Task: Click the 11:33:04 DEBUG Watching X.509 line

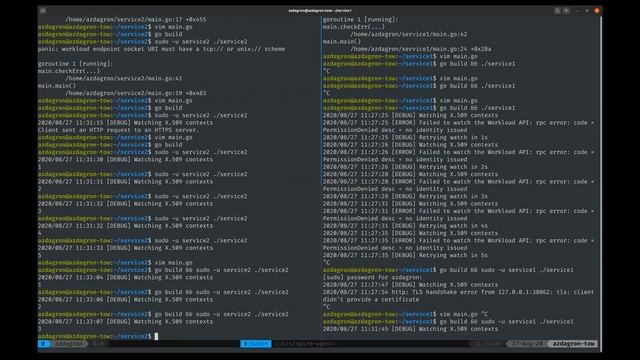Action: click(125, 277)
